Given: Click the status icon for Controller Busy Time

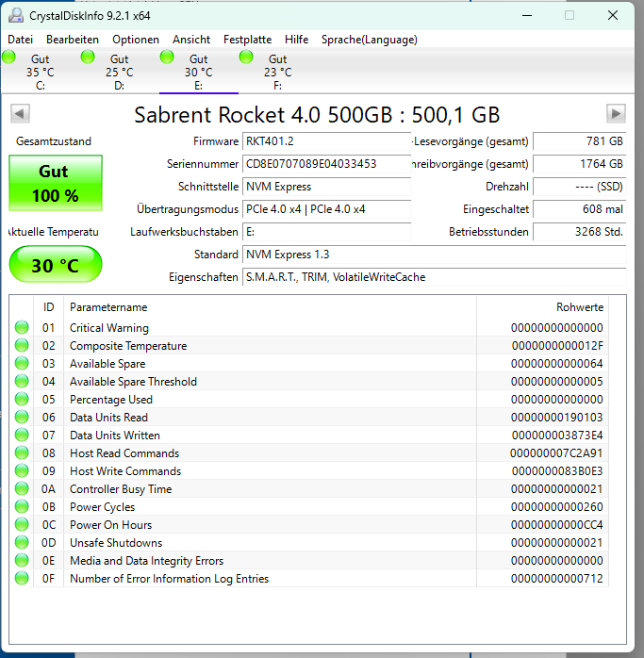Looking at the screenshot, I should coord(22,488).
